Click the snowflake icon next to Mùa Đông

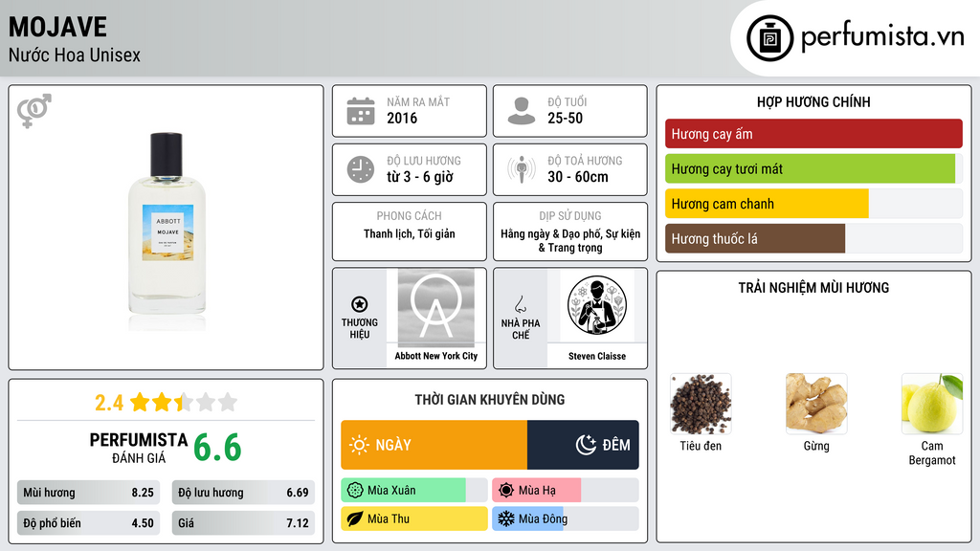(x=506, y=518)
